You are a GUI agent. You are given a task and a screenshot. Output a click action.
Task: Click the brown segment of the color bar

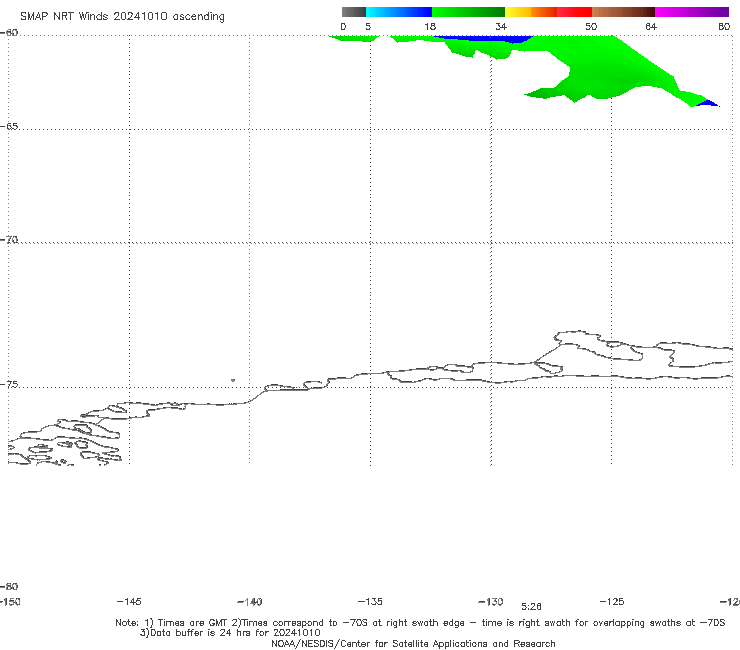(623, 12)
